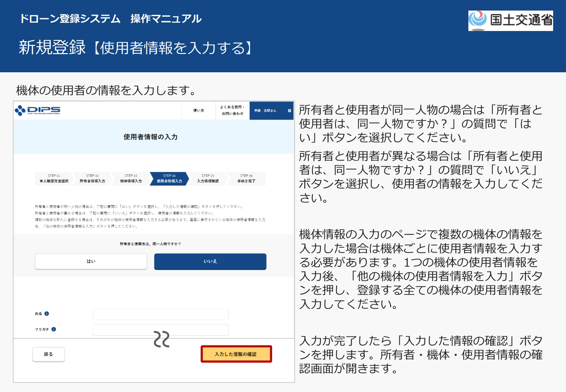
Task: Click the 氏名 input field
Action: pos(161,314)
